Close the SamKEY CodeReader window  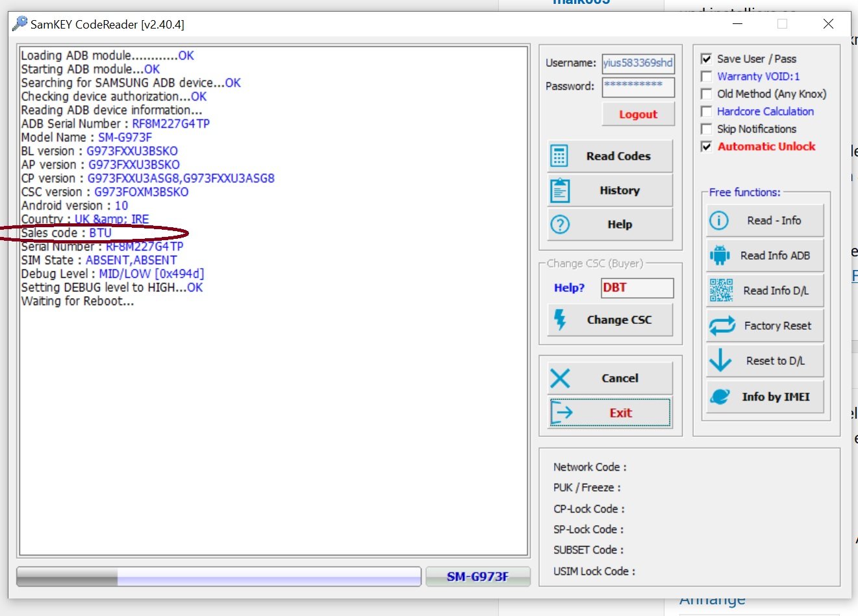coord(828,24)
